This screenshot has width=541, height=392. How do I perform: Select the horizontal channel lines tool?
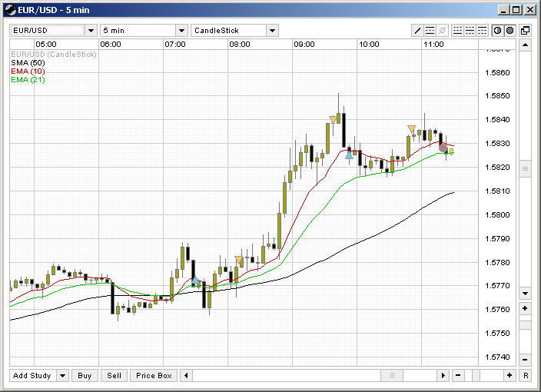430,31
